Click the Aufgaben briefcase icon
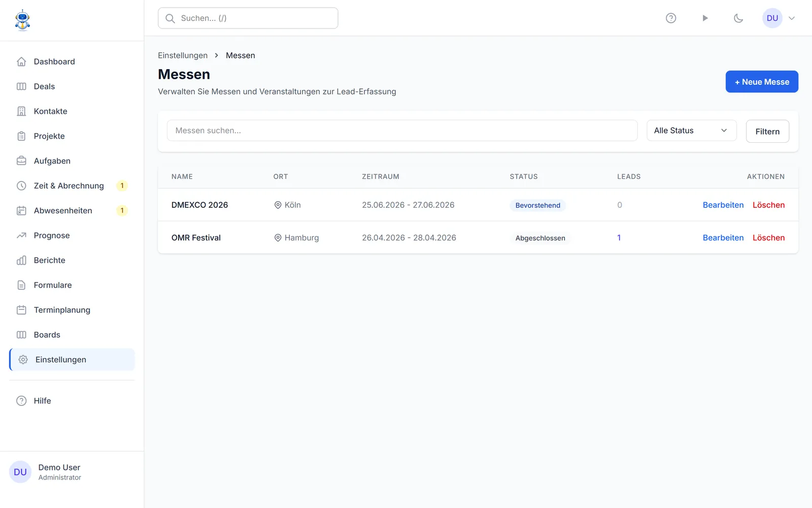This screenshot has width=812, height=508. pos(21,161)
